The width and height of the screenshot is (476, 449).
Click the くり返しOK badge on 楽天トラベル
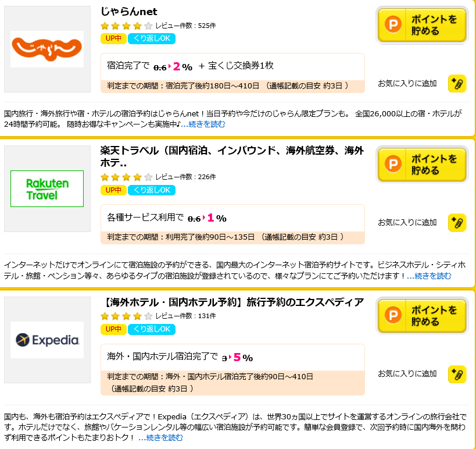point(152,190)
